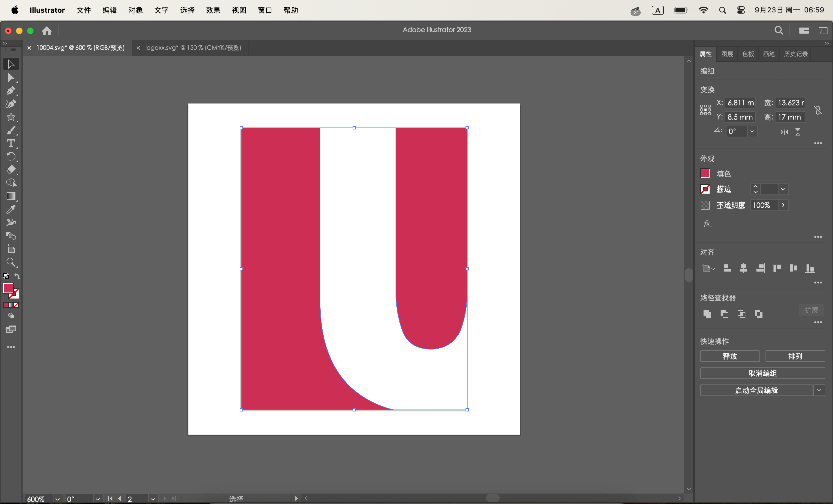Select the Pen tool

pos(11,91)
